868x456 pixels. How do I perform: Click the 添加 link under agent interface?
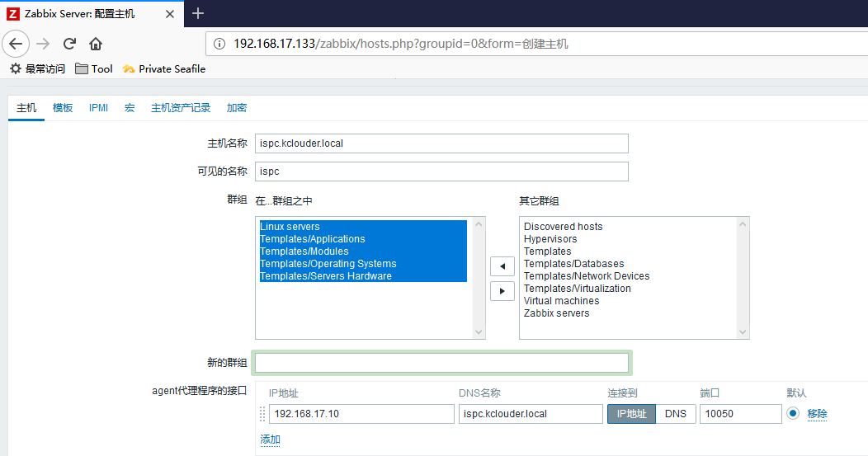(x=270, y=440)
